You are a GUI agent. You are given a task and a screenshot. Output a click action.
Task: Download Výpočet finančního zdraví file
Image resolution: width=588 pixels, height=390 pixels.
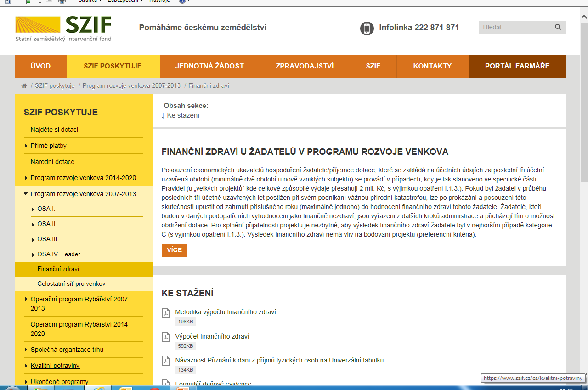(212, 336)
